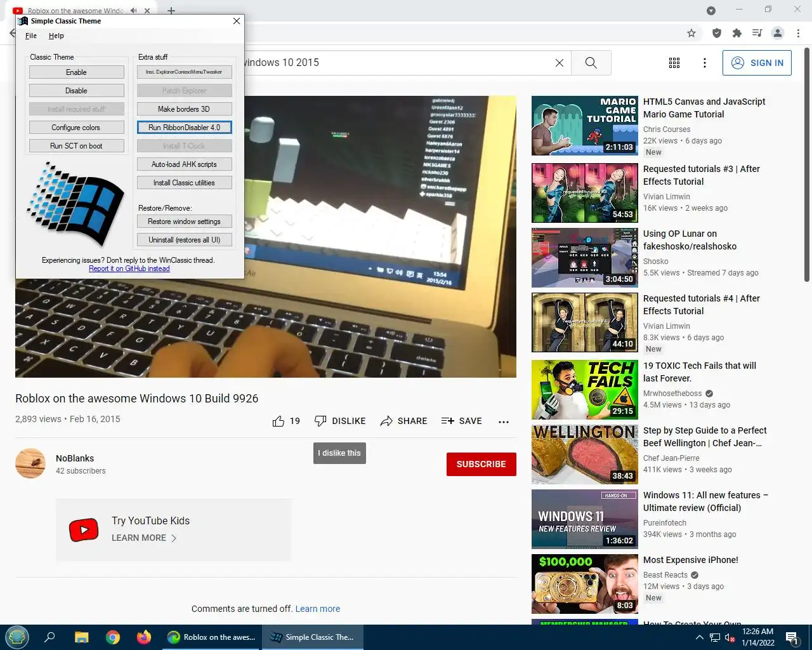Open Chrome extensions puzzle icon
812x650 pixels.
click(x=737, y=33)
